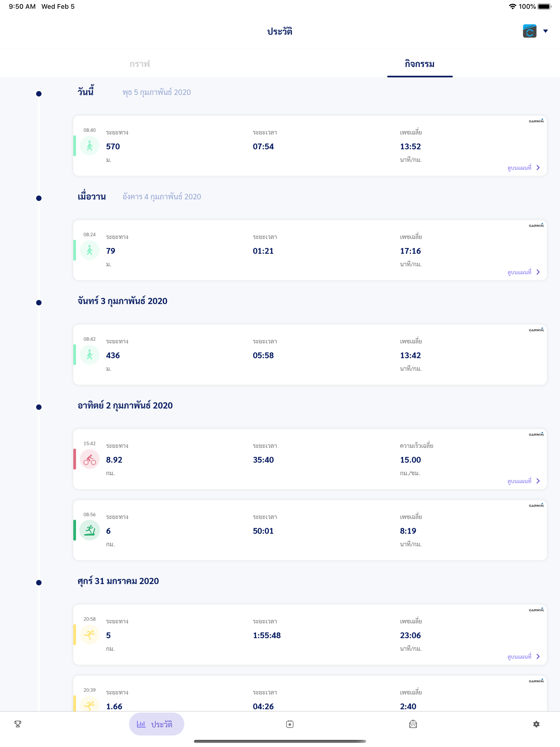Image resolution: width=560 pixels, height=747 pixels.
Task: Open the trophy challenges icon in bottom bar
Action: 17,724
